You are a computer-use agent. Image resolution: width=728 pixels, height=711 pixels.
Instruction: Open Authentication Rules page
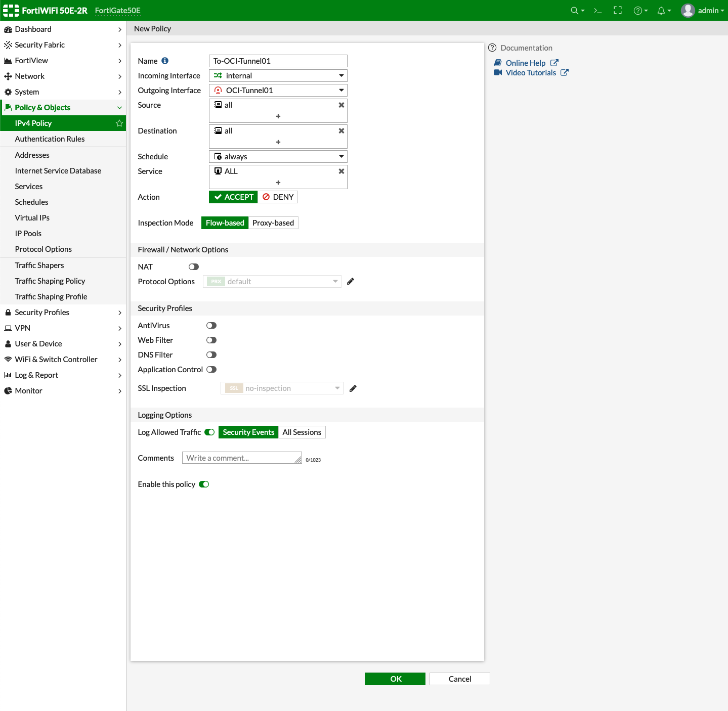[63, 139]
